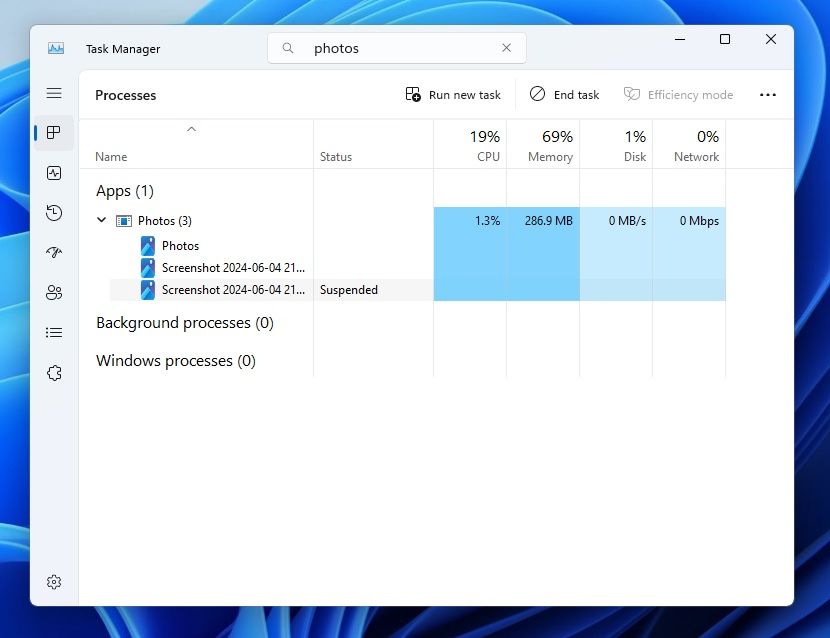830x638 pixels.
Task: Click the highlighted CPU usage cell for Photos
Action: 470,221
